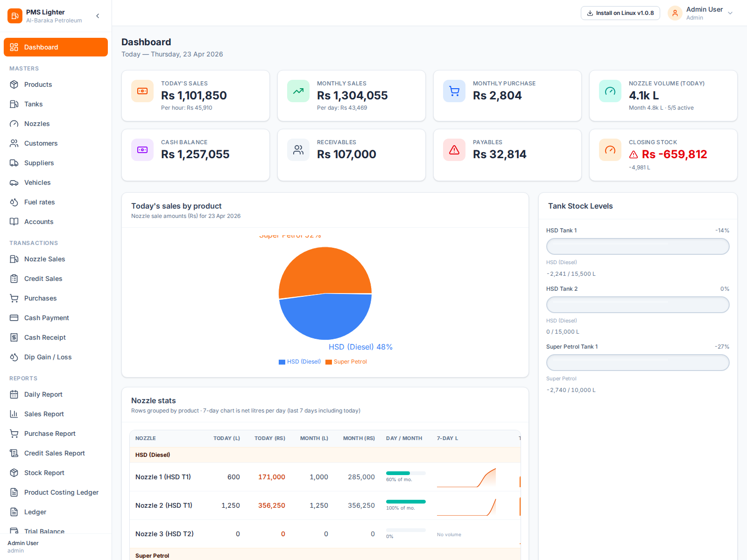Select the Customers icon
747x560 pixels.
click(14, 143)
